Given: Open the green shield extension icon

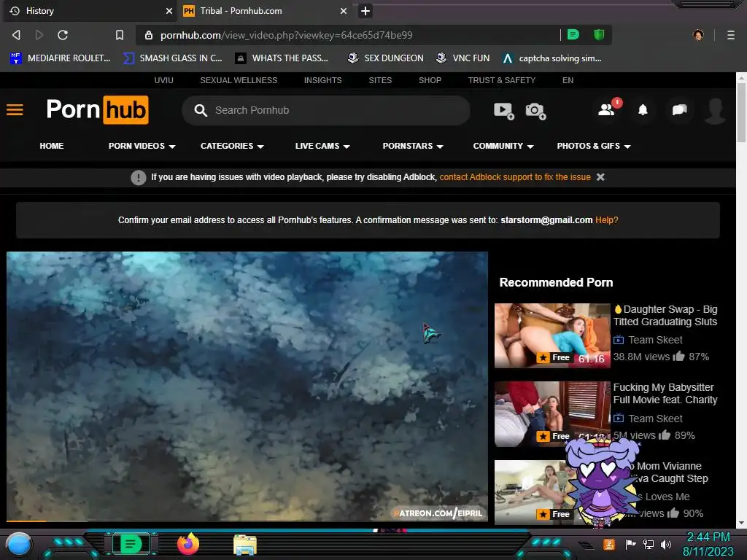Looking at the screenshot, I should tap(599, 34).
